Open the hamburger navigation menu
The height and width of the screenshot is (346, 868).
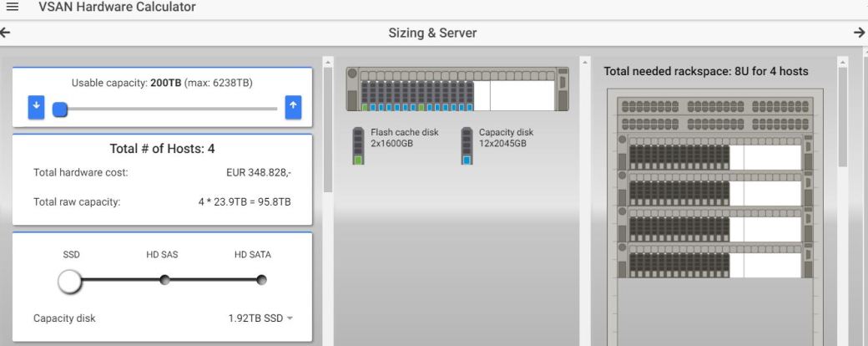[x=13, y=8]
